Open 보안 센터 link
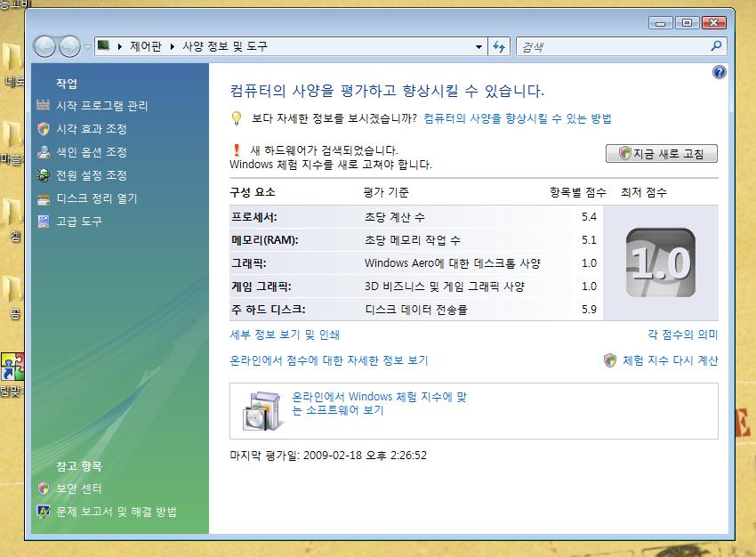The image size is (756, 557). [79, 488]
